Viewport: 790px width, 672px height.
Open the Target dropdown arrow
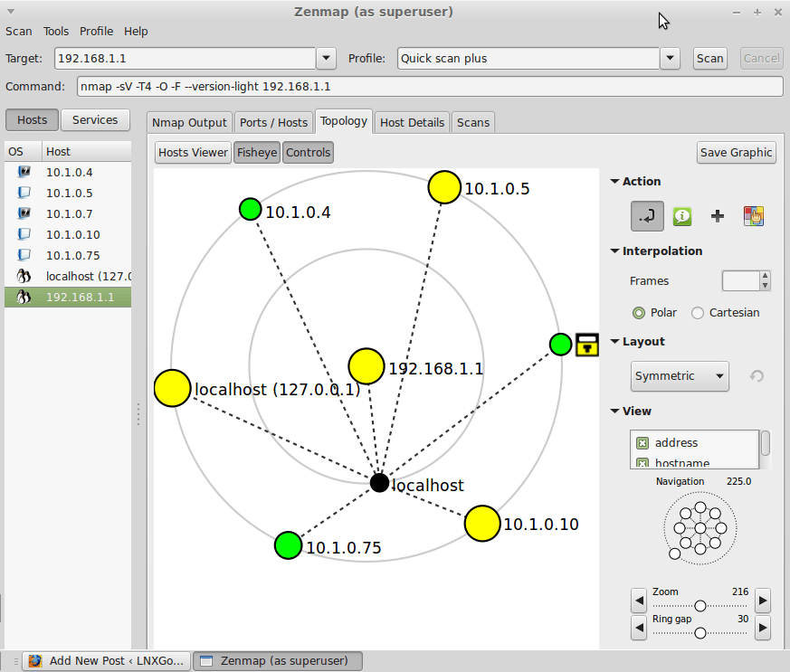[326, 59]
